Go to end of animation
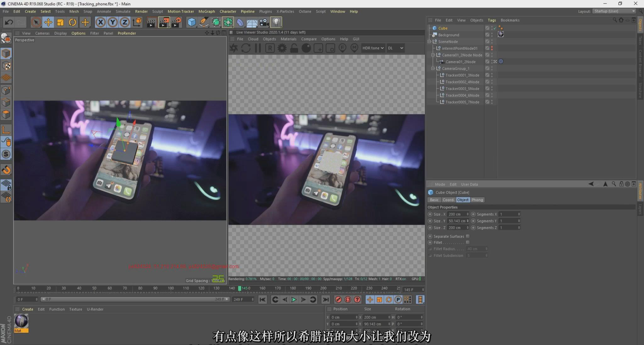The height and width of the screenshot is (345, 644). [x=326, y=300]
